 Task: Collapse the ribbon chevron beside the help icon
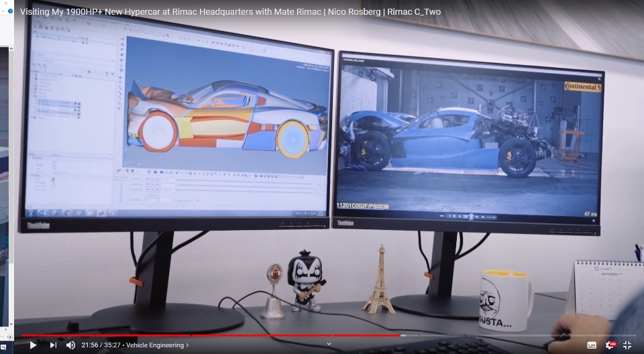click(x=4, y=11)
